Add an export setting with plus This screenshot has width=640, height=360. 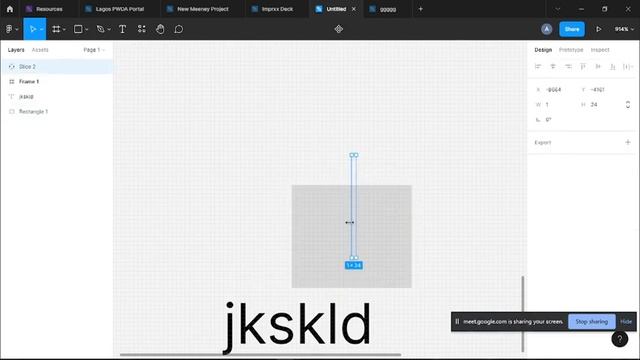point(628,142)
